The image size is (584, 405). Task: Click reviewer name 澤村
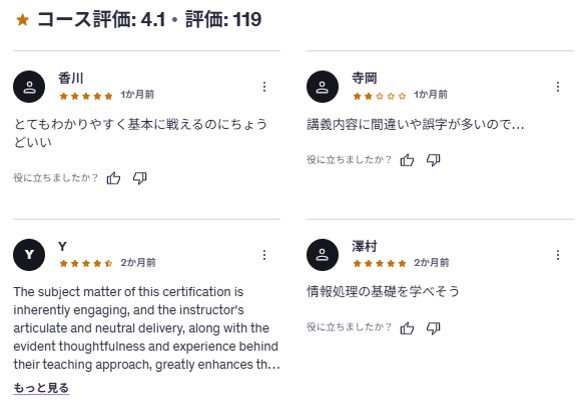coord(364,246)
